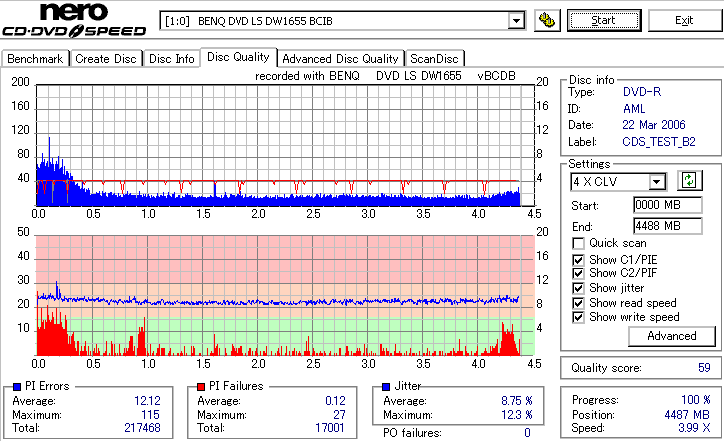This screenshot has width=724, height=441.
Task: Click the blue PI Errors legend square
Action: 17,387
